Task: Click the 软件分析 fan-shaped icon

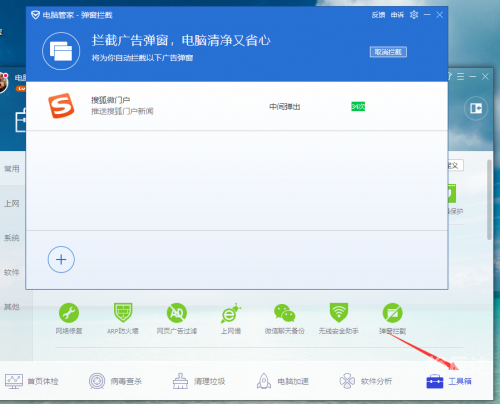Action: tap(347, 381)
